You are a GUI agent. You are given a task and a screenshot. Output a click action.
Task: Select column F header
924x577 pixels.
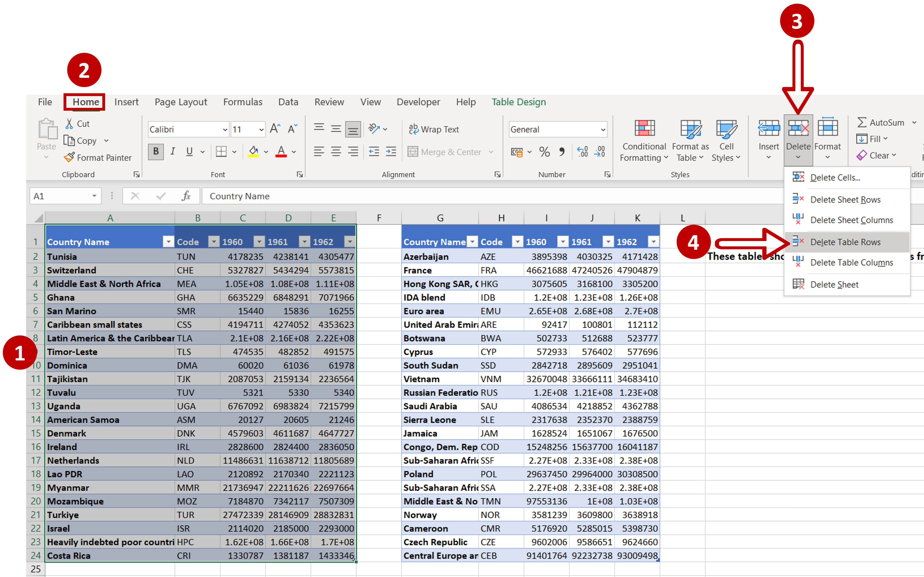[379, 218]
